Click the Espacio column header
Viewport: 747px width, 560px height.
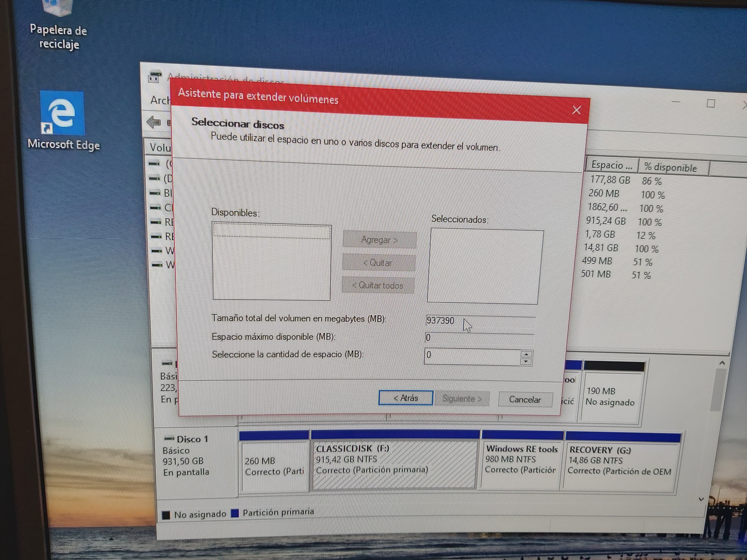pos(612,165)
